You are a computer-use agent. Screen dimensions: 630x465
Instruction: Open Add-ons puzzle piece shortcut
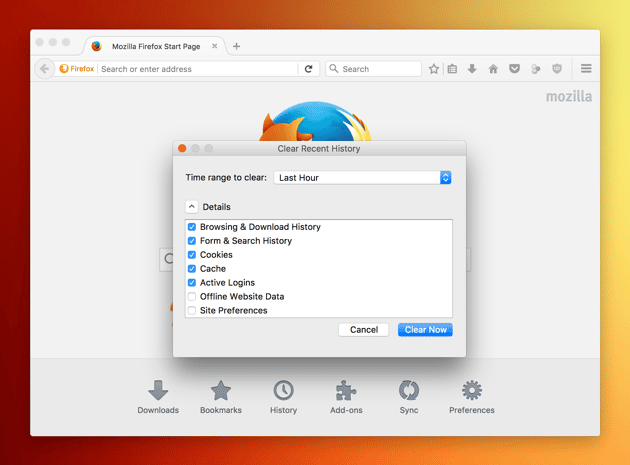click(346, 397)
